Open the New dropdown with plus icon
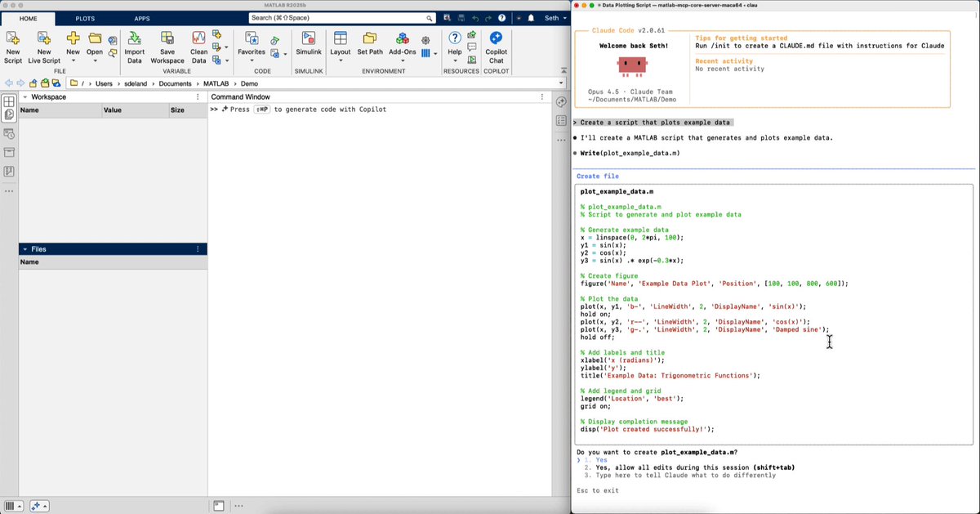The height and width of the screenshot is (514, 980). [73, 47]
